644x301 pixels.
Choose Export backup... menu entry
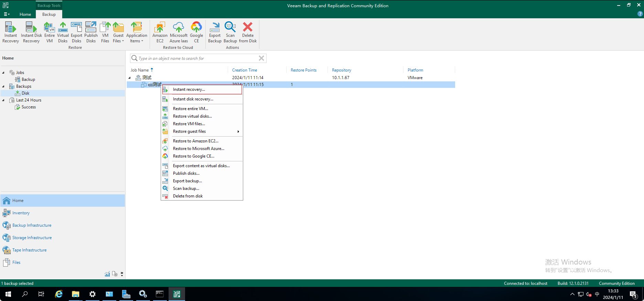[202, 181]
